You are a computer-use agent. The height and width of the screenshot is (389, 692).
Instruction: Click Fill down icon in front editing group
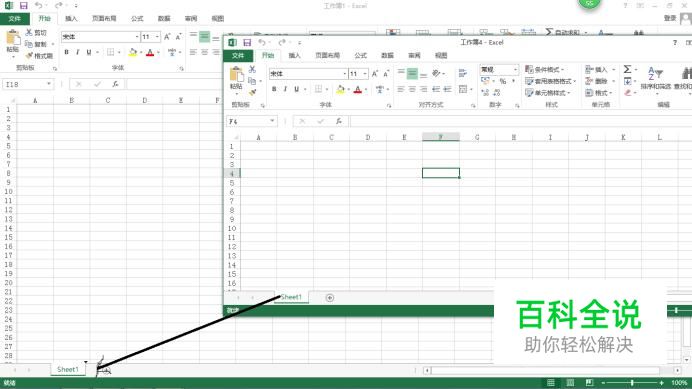pyautogui.click(x=628, y=81)
